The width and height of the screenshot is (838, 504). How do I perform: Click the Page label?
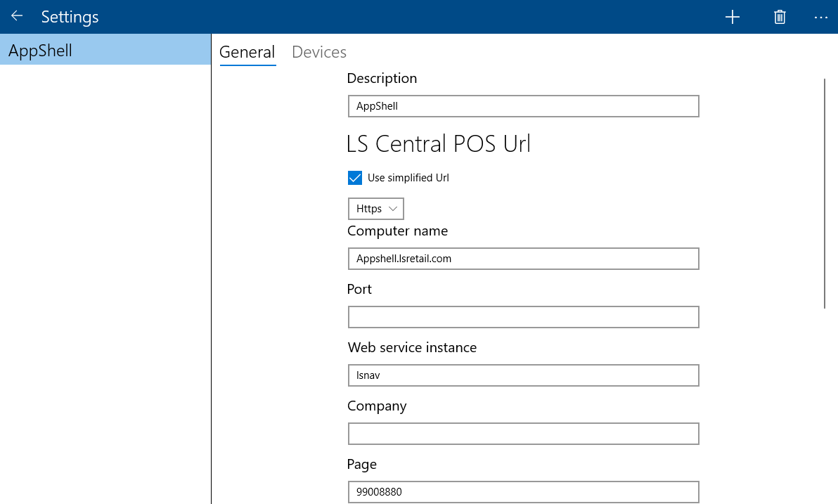pos(362,465)
